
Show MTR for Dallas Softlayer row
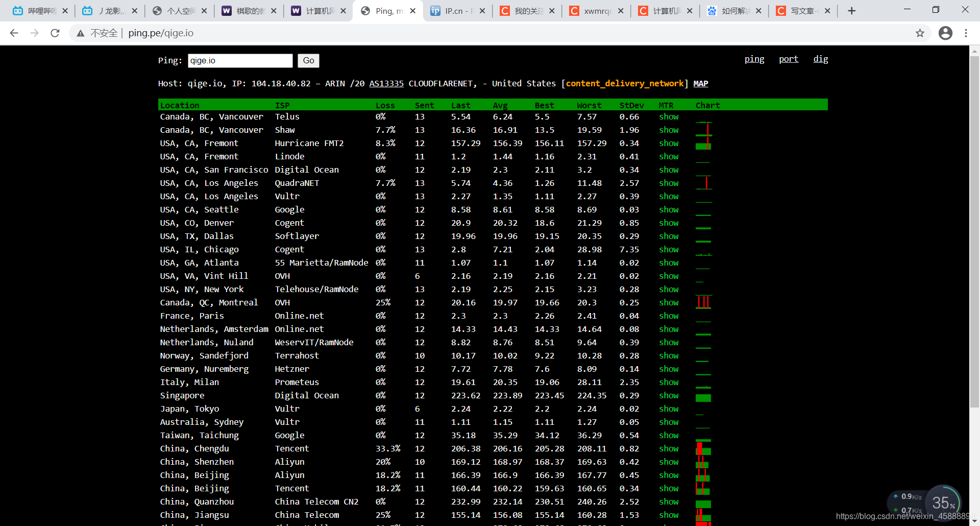click(x=669, y=236)
